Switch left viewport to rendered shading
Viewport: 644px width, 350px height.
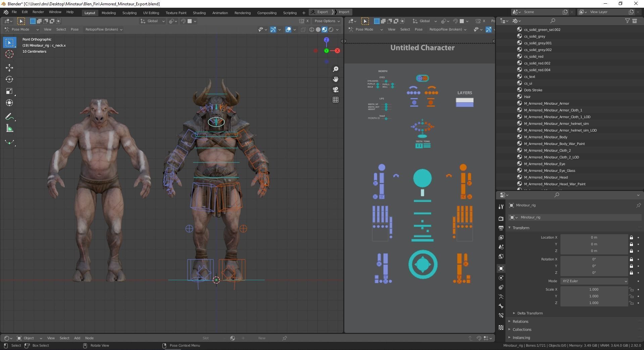point(331,30)
